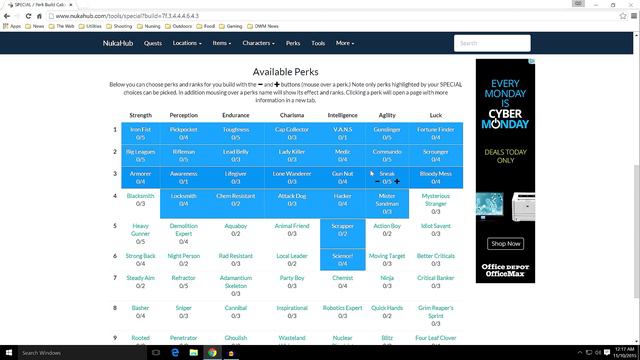The image size is (640, 360).
Task: Open the Local Leader perk link
Action: click(x=292, y=256)
